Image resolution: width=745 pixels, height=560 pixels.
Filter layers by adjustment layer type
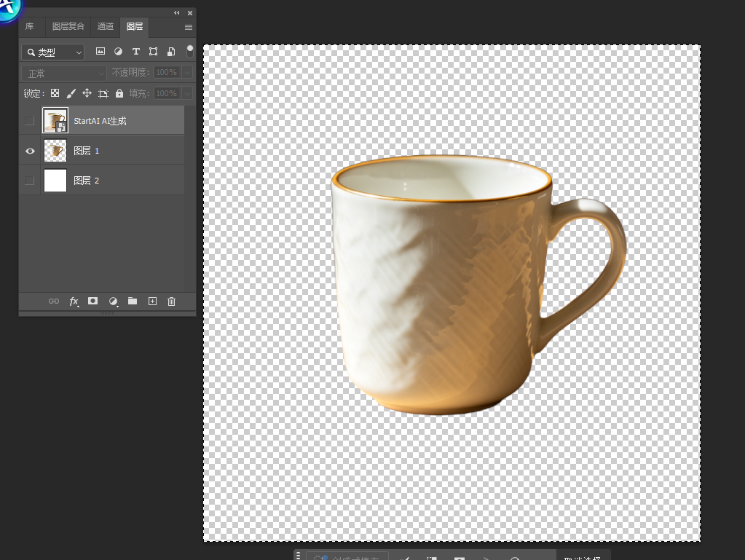(x=118, y=51)
